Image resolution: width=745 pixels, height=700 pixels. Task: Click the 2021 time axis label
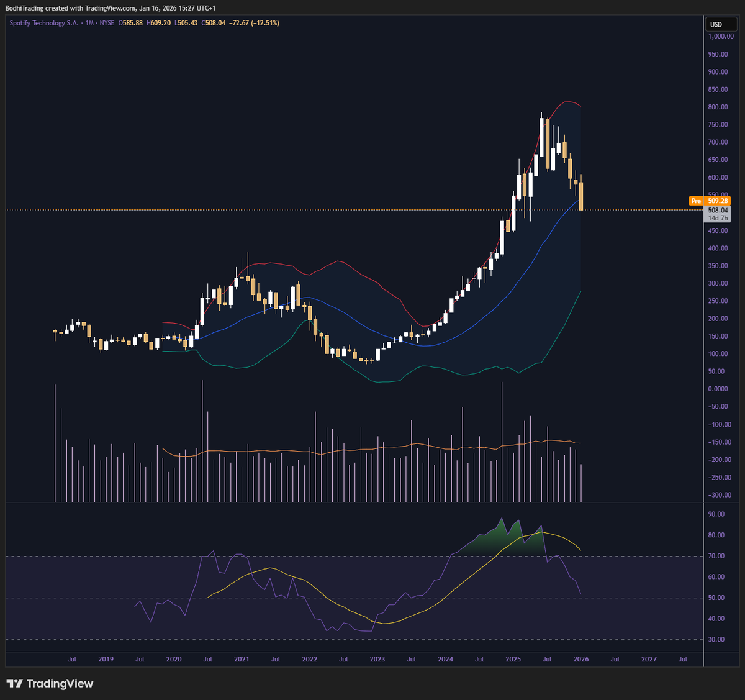242,659
